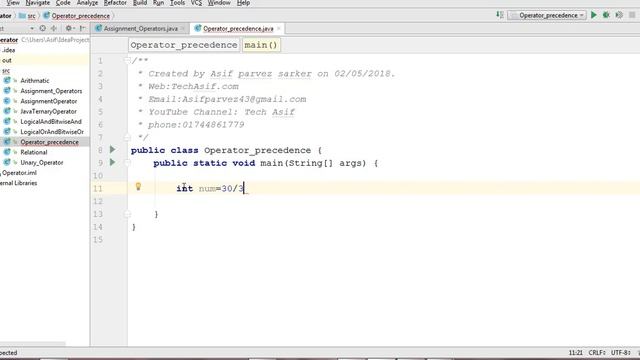Screen dimensions: 640x360
Task: Click the scroll-from-source target icon in Project panel
Action: (x=42, y=28)
